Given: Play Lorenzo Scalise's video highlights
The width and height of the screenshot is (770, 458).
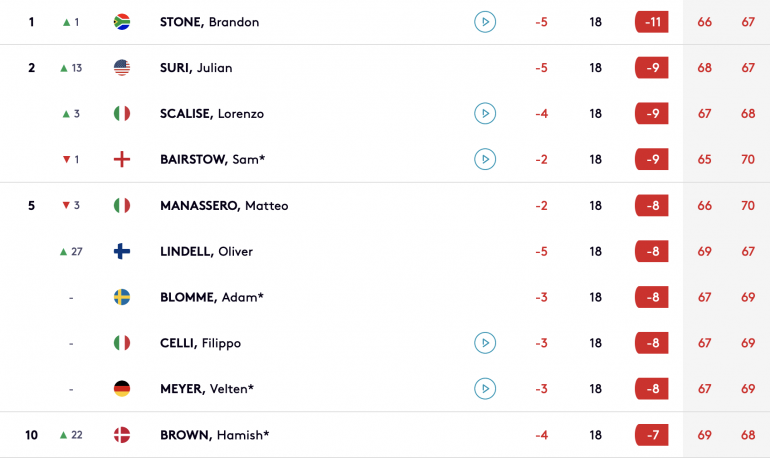Looking at the screenshot, I should 485,113.
